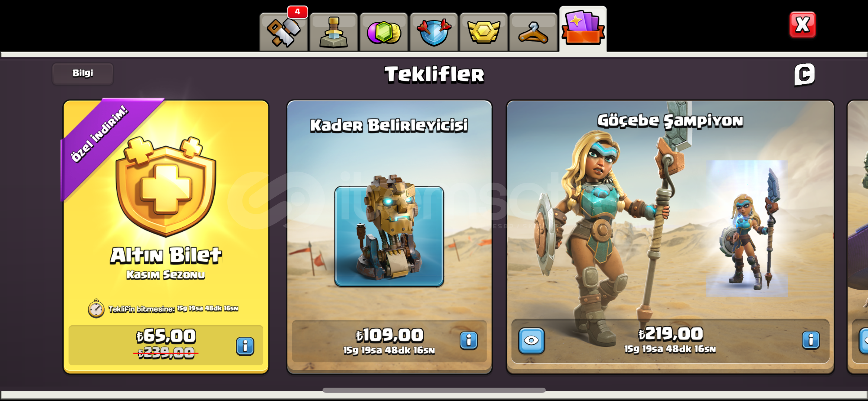Click the white C logo icon
Screen dimensions: 868x401
(x=804, y=74)
